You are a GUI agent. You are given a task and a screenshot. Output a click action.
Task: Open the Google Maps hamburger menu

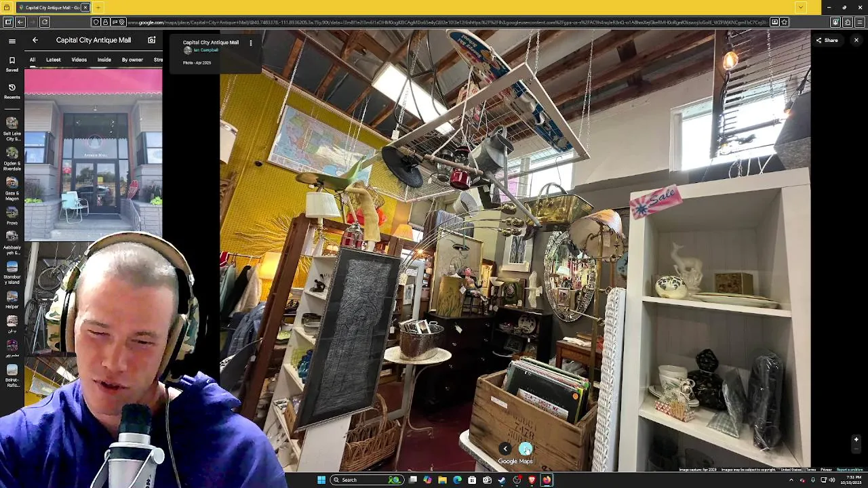coord(12,41)
